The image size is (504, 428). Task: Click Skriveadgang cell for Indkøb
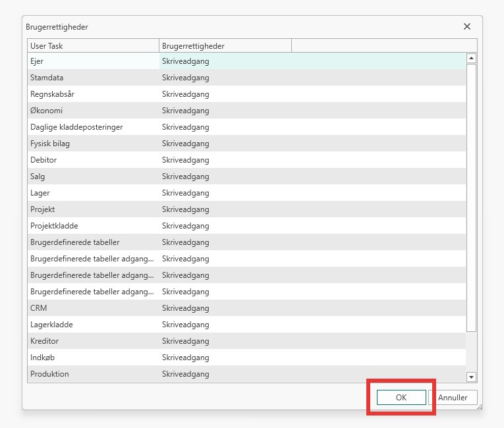[225, 358]
